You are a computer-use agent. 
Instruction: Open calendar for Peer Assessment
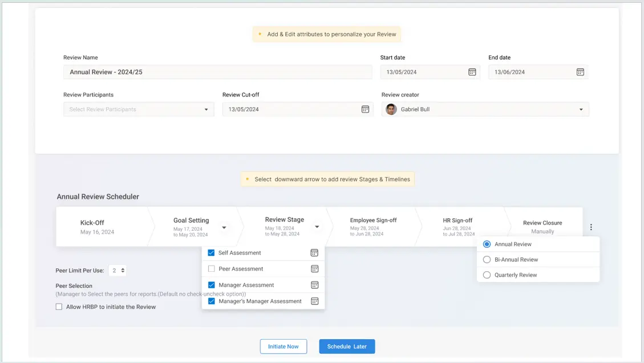[314, 269]
